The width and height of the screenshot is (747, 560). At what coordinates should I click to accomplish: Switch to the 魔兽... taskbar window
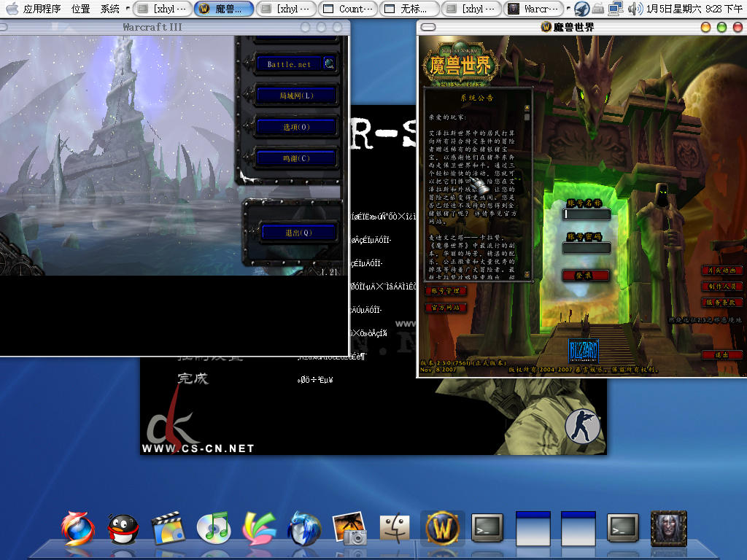[223, 9]
